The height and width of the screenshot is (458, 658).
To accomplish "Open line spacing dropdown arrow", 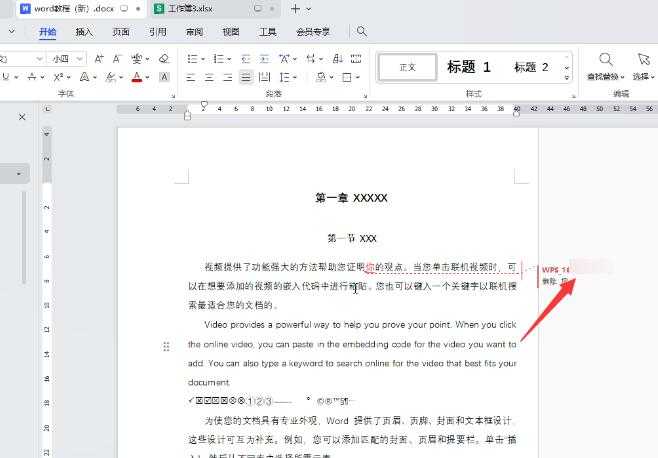I will point(295,78).
